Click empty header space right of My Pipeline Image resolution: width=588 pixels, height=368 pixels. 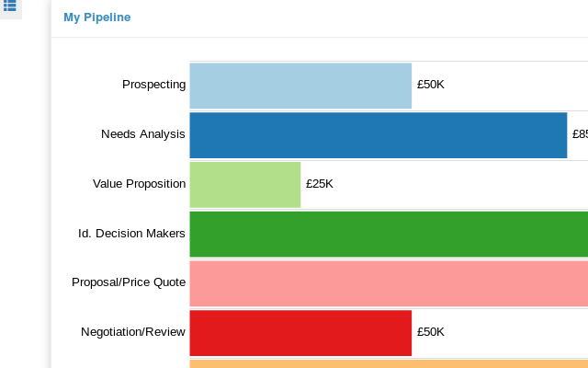(367, 17)
